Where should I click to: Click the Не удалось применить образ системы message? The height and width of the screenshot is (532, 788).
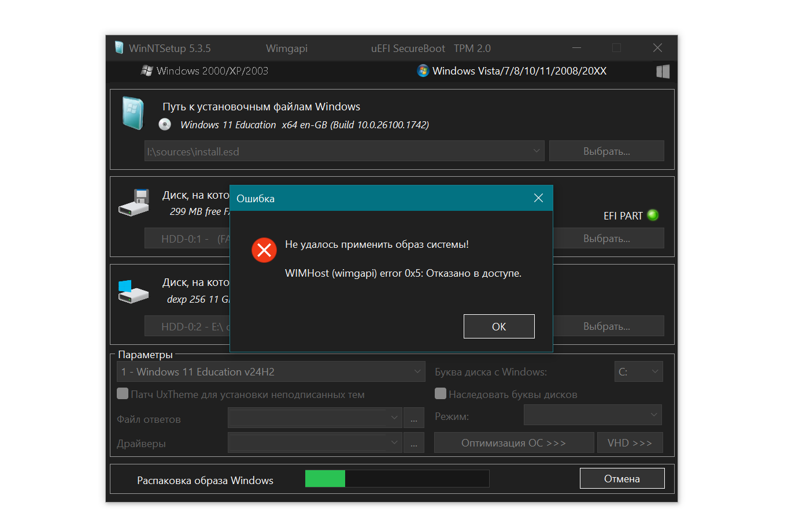tap(377, 245)
